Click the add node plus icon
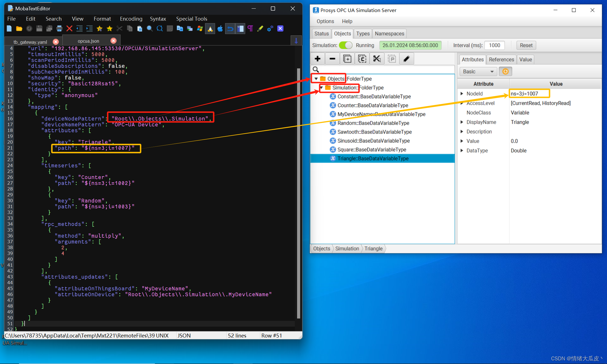This screenshot has width=607, height=364. pyautogui.click(x=317, y=59)
